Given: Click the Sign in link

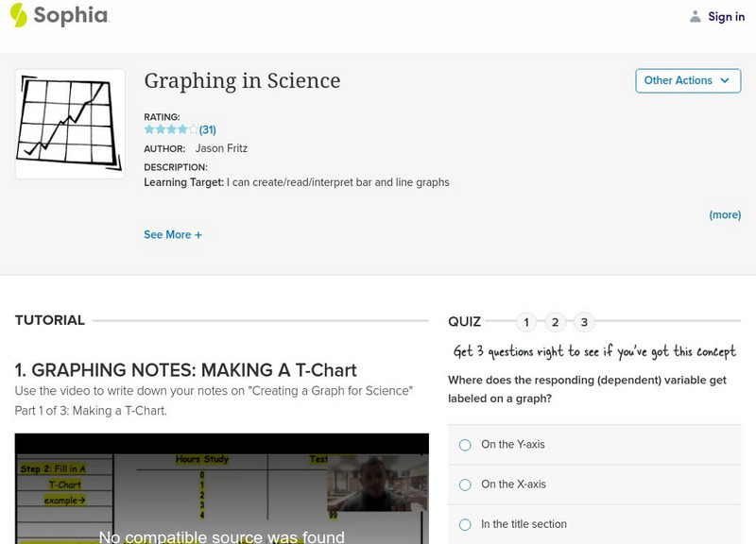Looking at the screenshot, I should point(725,16).
